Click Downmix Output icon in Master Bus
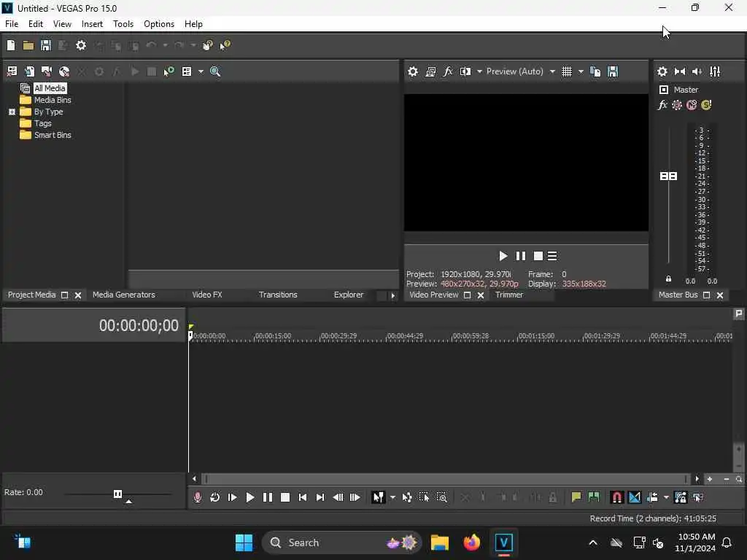The width and height of the screenshot is (747, 560). point(680,71)
